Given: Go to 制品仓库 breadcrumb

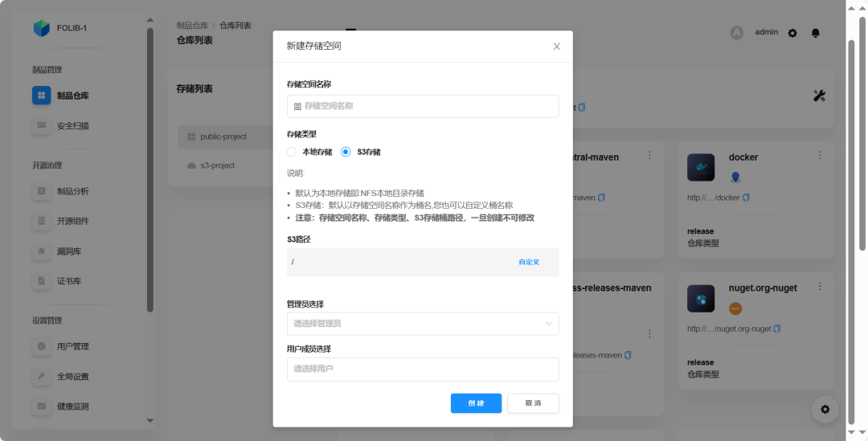Looking at the screenshot, I should click(x=192, y=26).
